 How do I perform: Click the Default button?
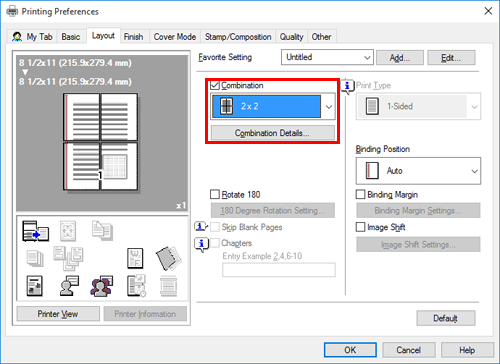446,318
